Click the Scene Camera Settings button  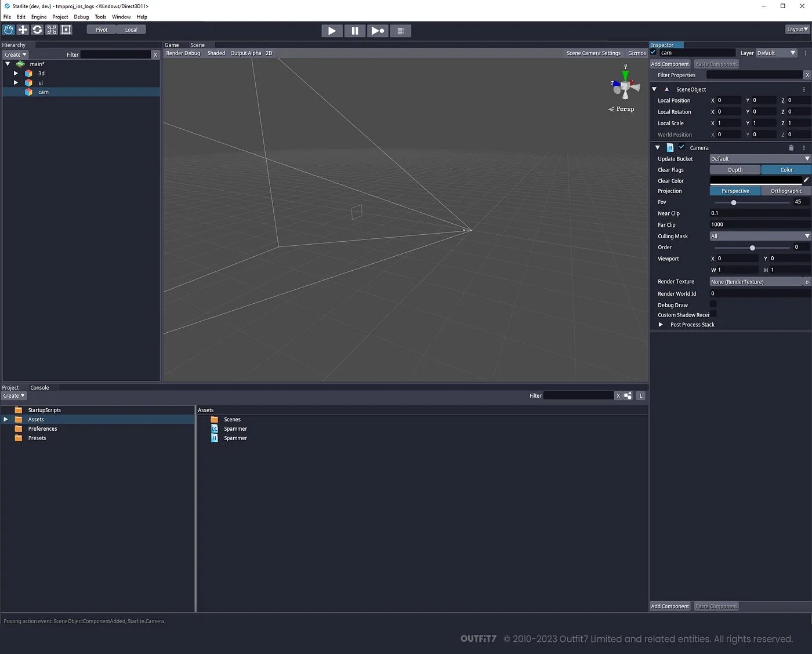point(593,53)
